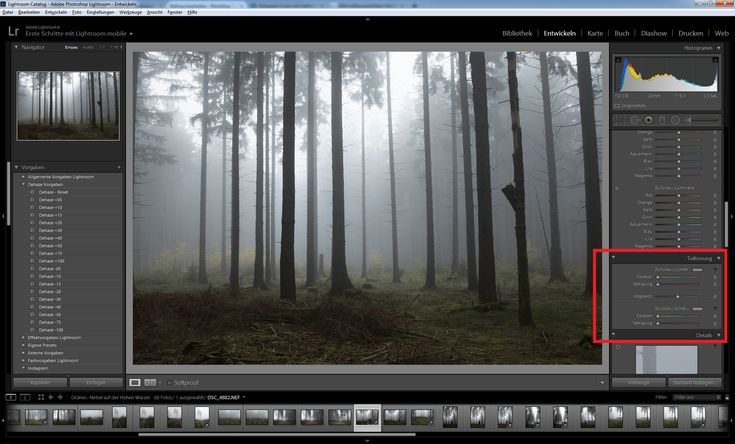Select the Crop Overlay tool

[620, 120]
